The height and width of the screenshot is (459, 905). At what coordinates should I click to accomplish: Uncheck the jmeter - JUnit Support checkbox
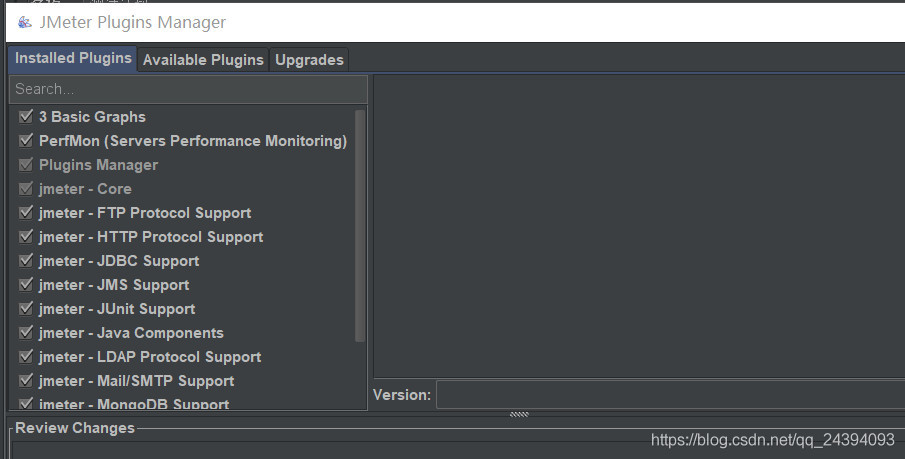point(25,309)
